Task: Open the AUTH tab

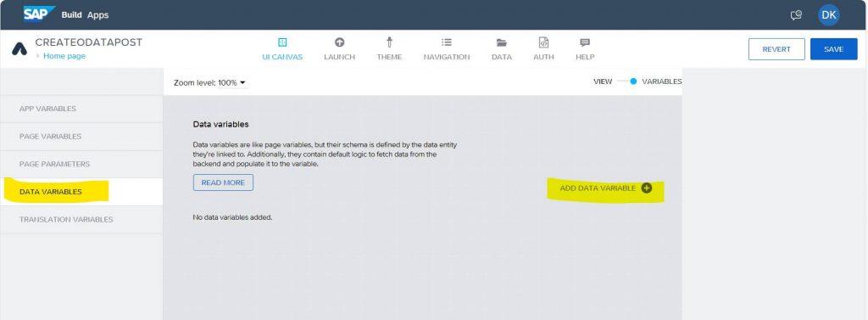Action: 543,48
